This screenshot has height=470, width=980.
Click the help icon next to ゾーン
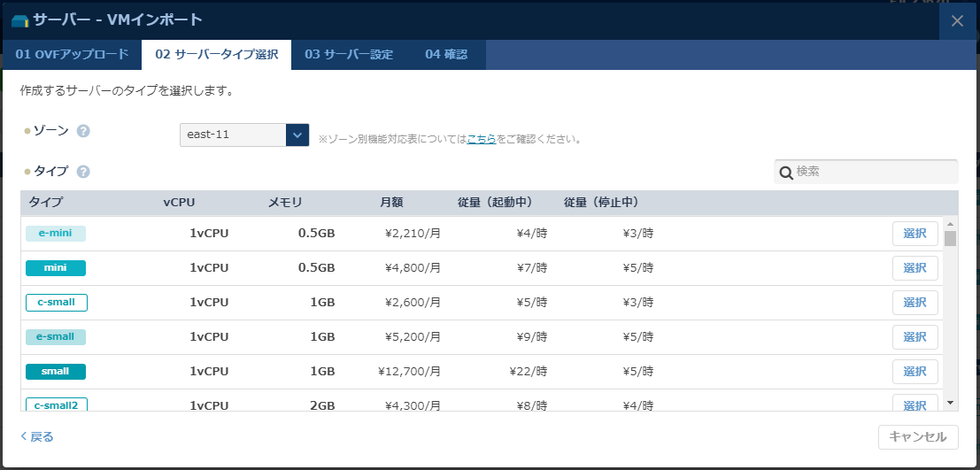(83, 131)
